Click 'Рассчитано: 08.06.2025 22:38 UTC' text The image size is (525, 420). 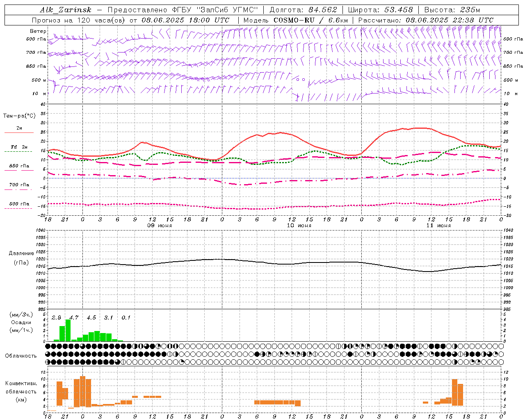click(426, 20)
